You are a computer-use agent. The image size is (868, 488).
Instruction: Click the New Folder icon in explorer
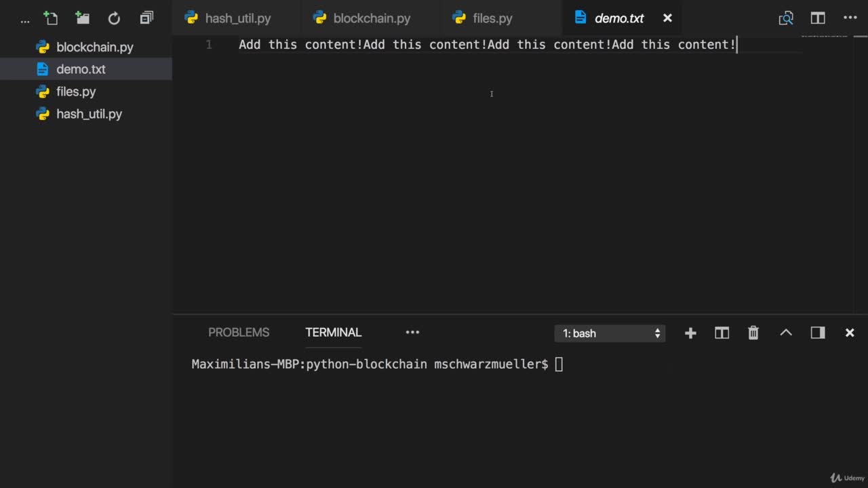pyautogui.click(x=82, y=18)
